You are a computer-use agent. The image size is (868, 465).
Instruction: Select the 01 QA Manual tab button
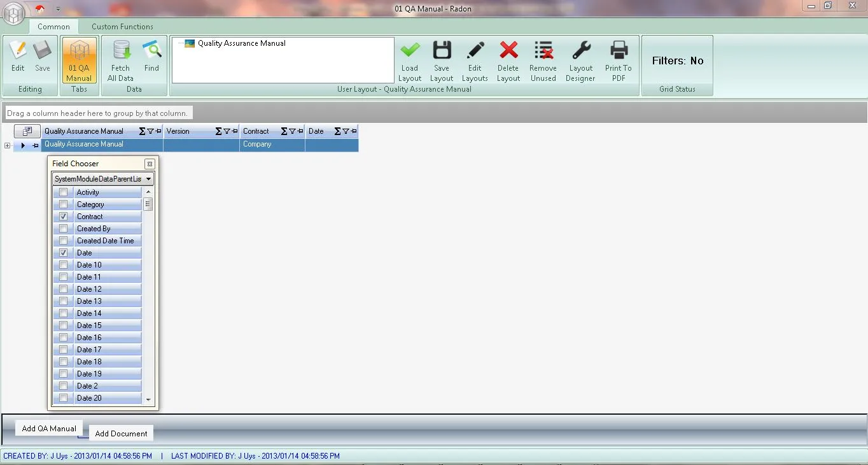click(x=79, y=61)
